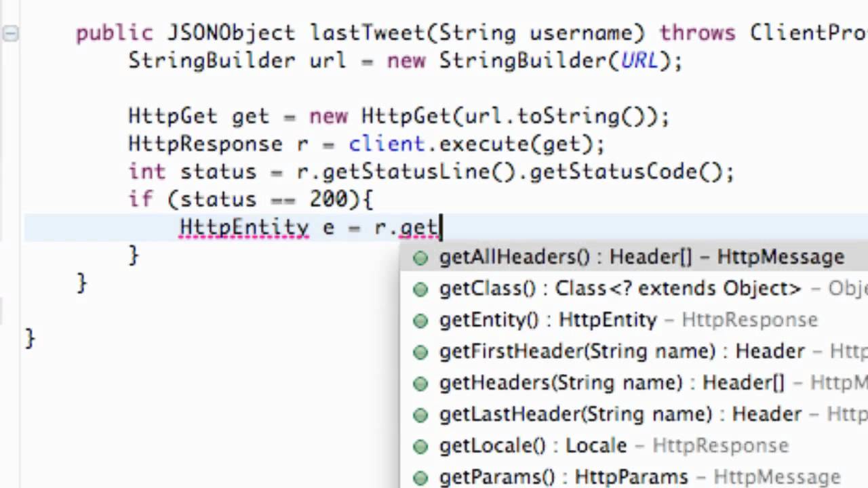Choose getEntity() : HttpEntity suggestion
Viewport: 868px width, 488px height.
tap(634, 320)
